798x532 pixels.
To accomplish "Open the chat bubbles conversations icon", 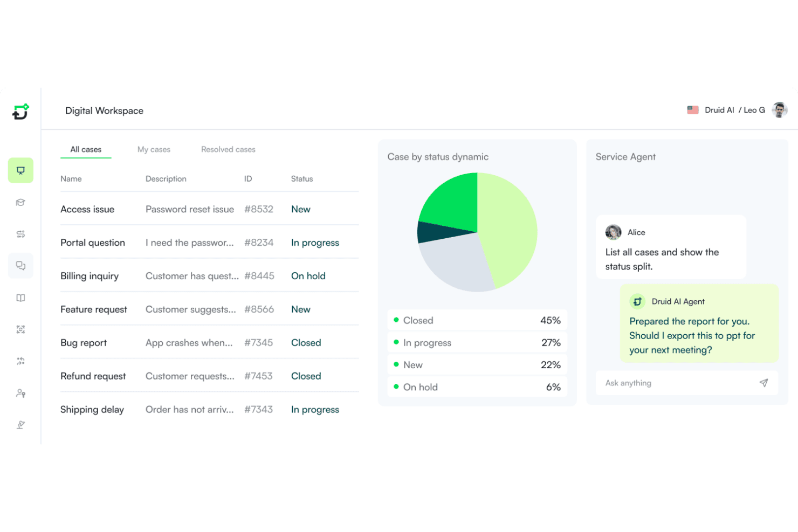I will click(x=20, y=266).
